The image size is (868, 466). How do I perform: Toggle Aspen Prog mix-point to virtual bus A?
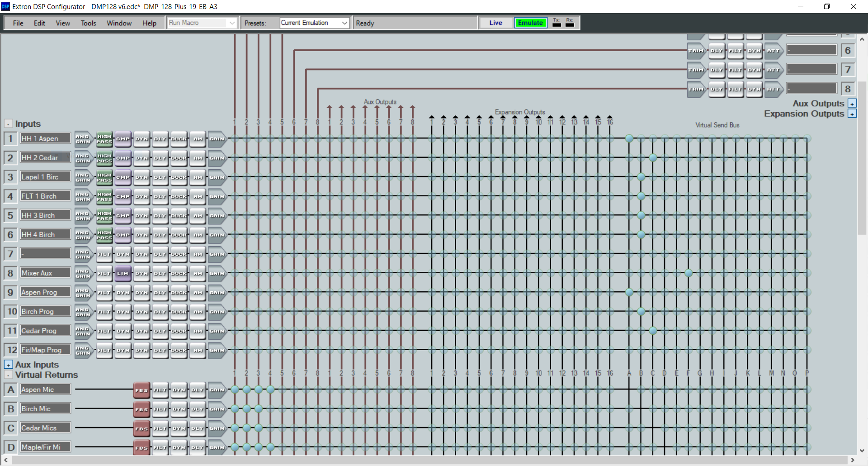pyautogui.click(x=629, y=292)
